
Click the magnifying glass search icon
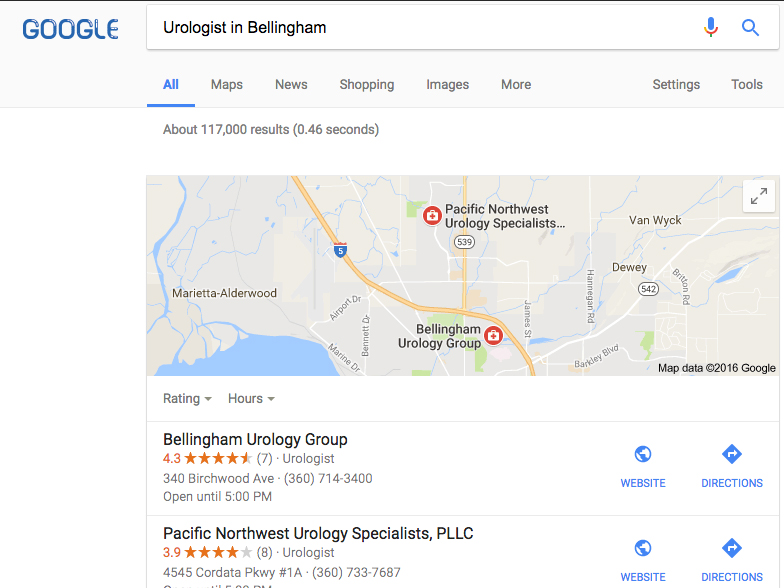(750, 28)
